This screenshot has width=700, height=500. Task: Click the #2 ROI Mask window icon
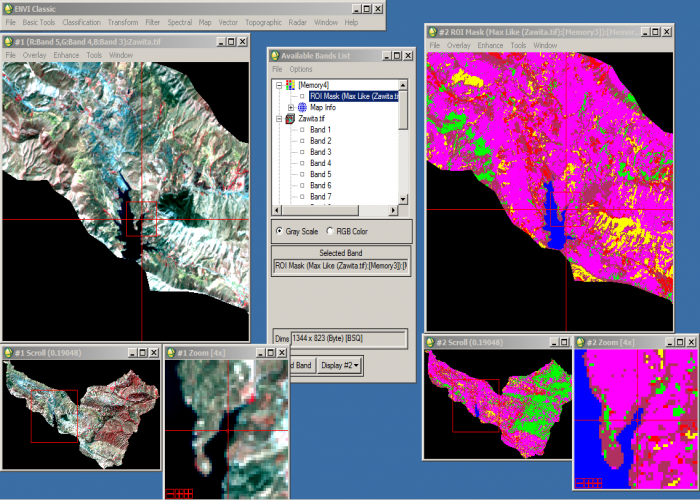pyautogui.click(x=433, y=32)
